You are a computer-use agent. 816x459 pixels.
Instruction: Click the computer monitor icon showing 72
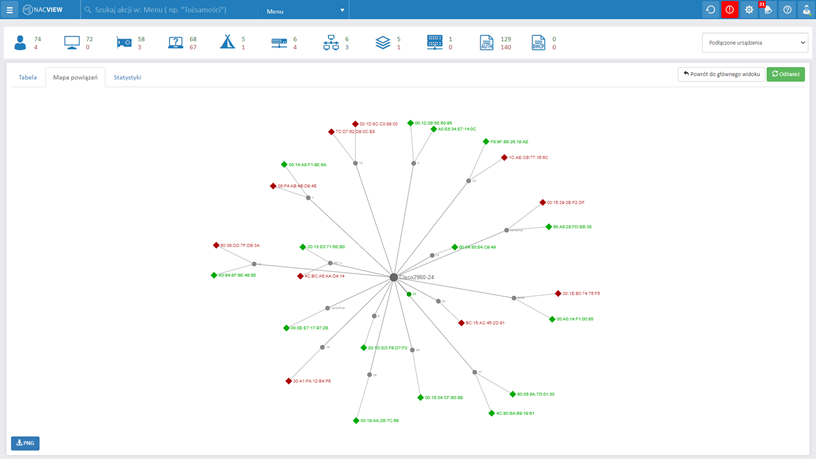pos(72,43)
